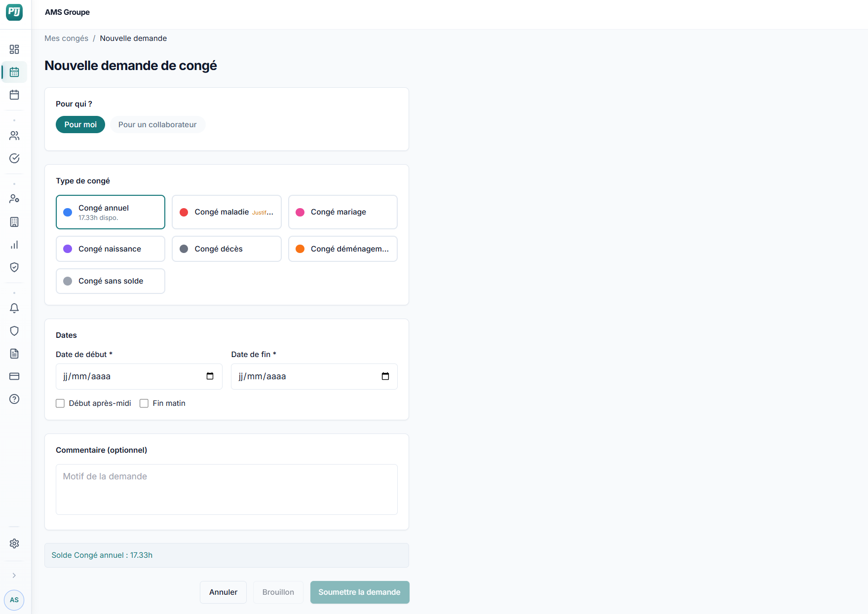The height and width of the screenshot is (614, 868).
Task: Click the bar chart statistics icon
Action: [x=14, y=245]
